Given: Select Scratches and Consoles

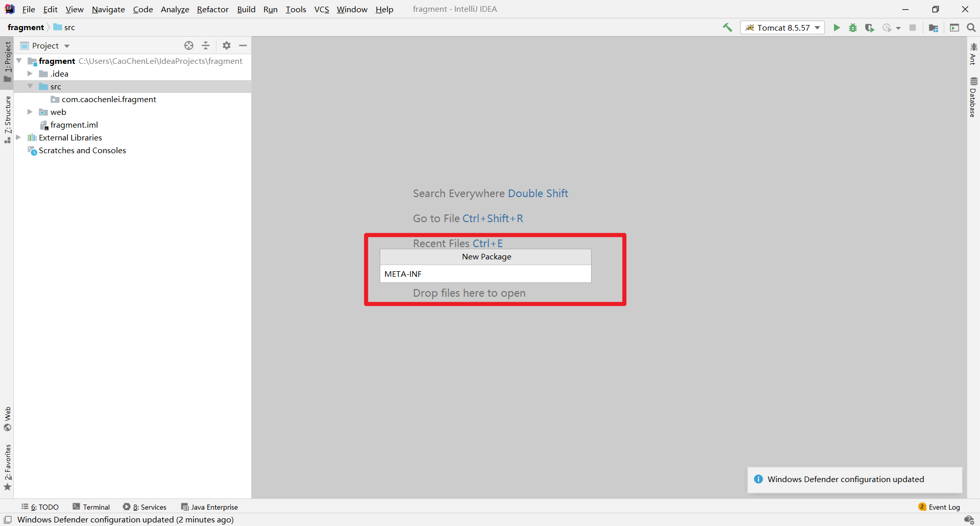Looking at the screenshot, I should (x=82, y=150).
